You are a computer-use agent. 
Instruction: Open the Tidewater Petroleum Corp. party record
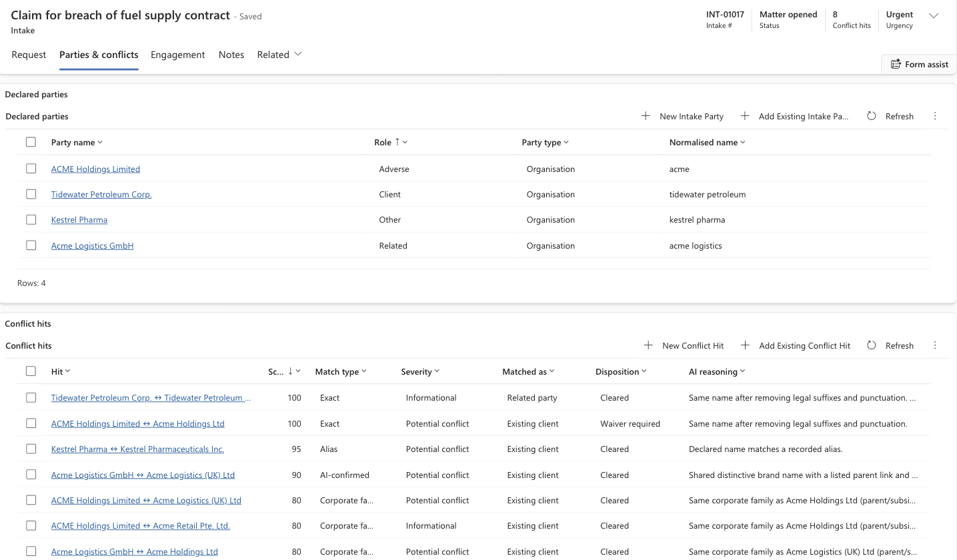pos(101,194)
